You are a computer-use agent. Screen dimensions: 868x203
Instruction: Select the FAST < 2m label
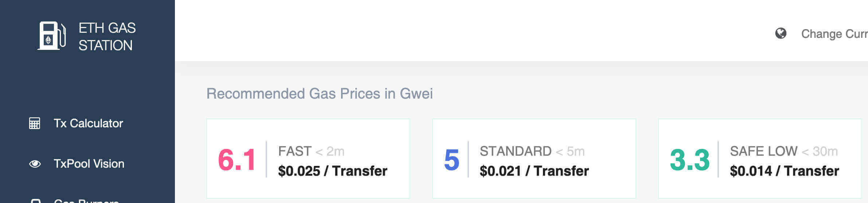tap(311, 151)
